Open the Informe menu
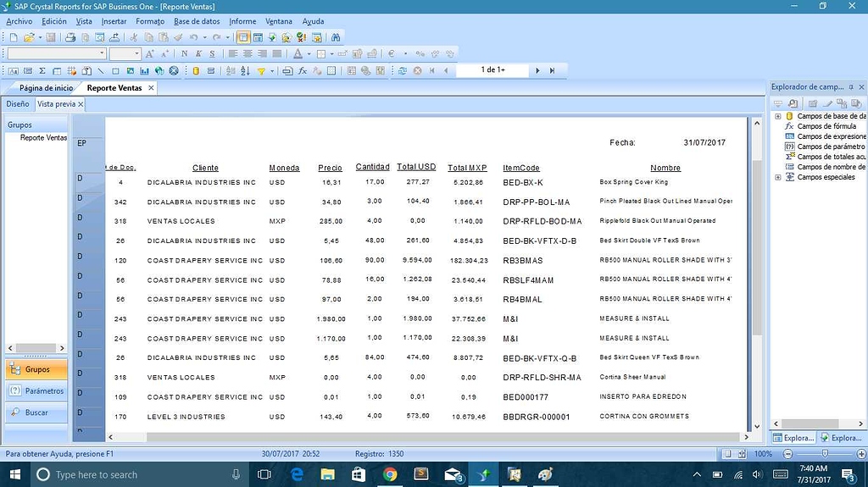 [x=242, y=21]
